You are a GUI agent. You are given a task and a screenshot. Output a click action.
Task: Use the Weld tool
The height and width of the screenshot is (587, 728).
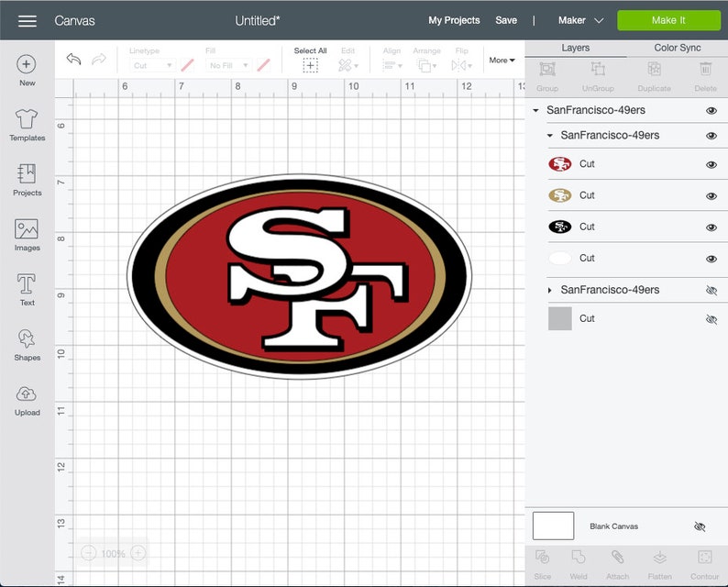point(579,565)
